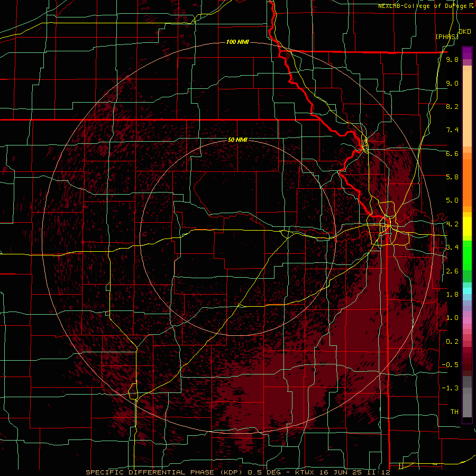This screenshot has width=476, height=476.
Task: Click the 2.6 value on the color scale
Action: (452, 271)
